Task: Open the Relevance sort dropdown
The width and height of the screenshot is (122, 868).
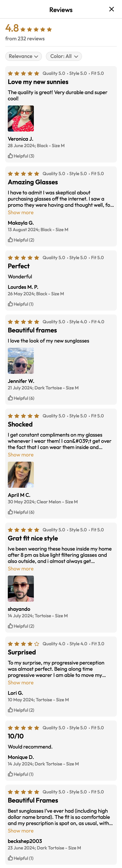Action: coord(23,56)
